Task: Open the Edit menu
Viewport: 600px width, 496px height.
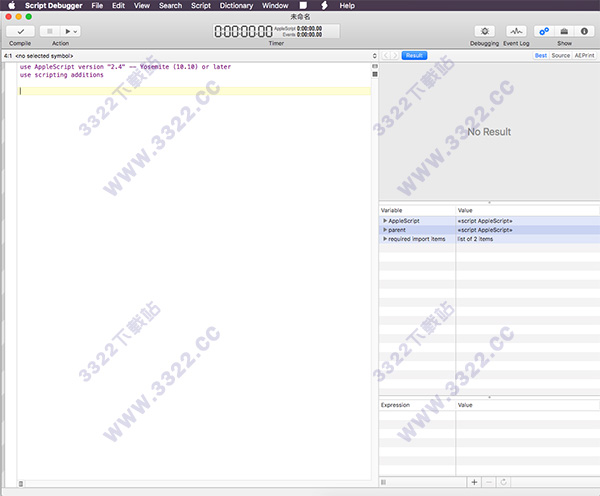Action: click(x=119, y=6)
